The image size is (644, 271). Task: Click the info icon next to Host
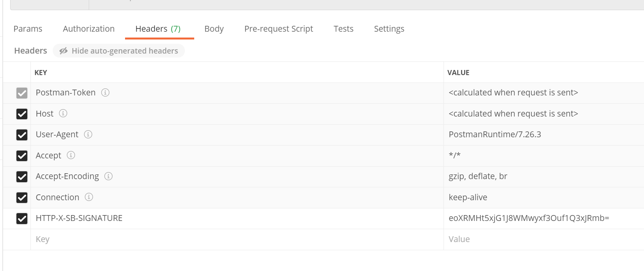[63, 113]
